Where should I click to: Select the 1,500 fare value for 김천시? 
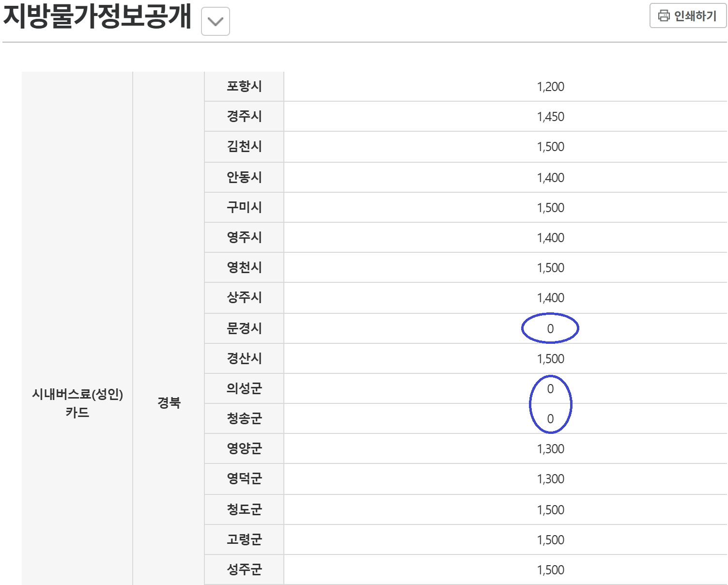tap(551, 147)
